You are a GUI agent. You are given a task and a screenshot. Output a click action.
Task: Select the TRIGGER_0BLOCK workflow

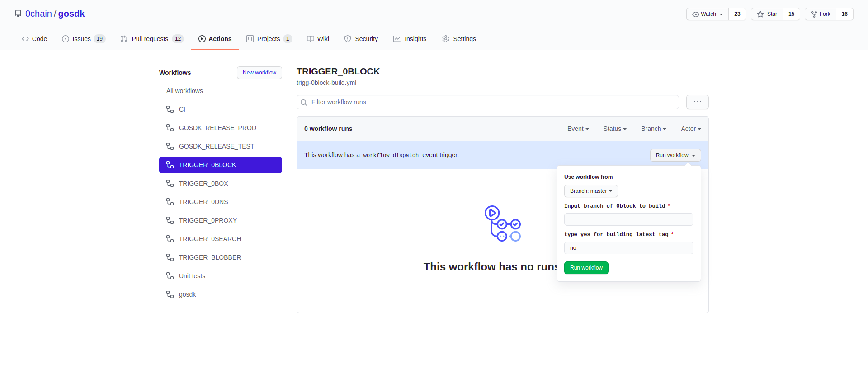221,165
